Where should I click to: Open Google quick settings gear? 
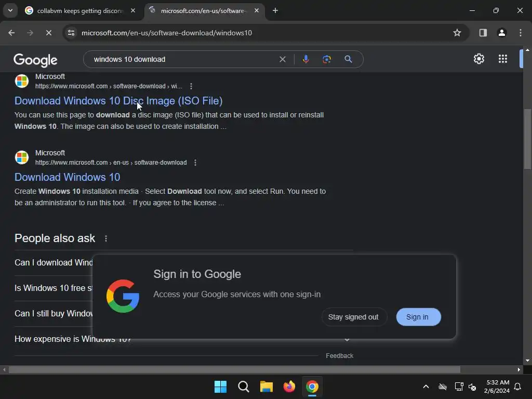coord(478,59)
